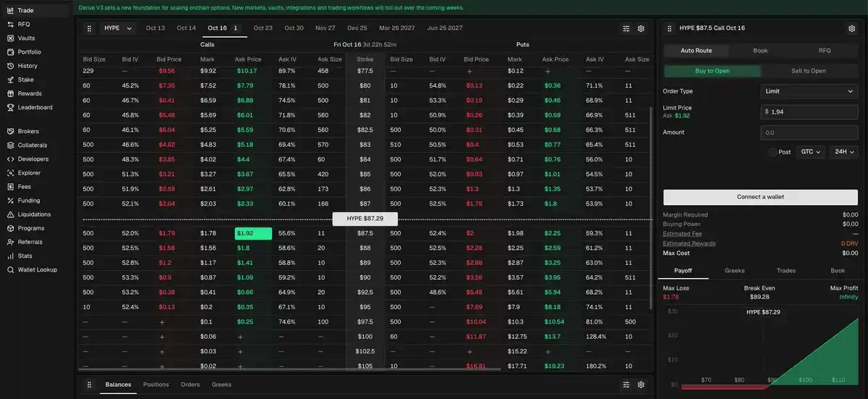Click $2.25 put ask for $87.5 strike

click(x=553, y=233)
